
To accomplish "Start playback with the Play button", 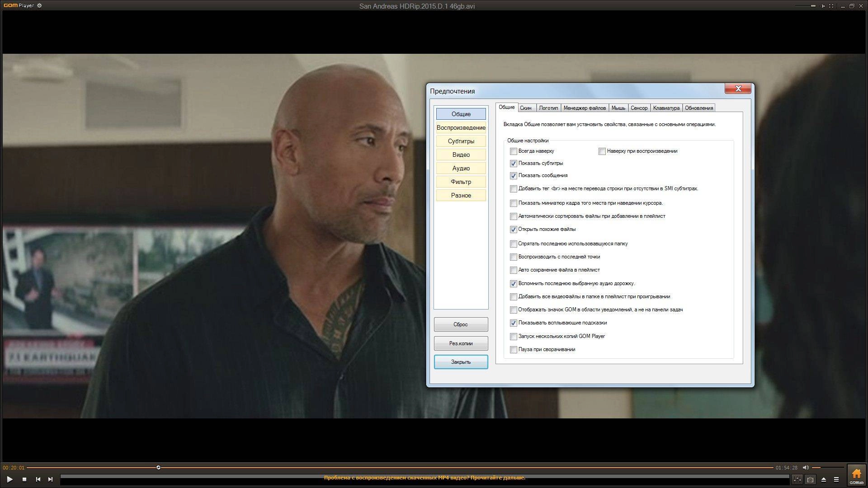I will click(9, 479).
